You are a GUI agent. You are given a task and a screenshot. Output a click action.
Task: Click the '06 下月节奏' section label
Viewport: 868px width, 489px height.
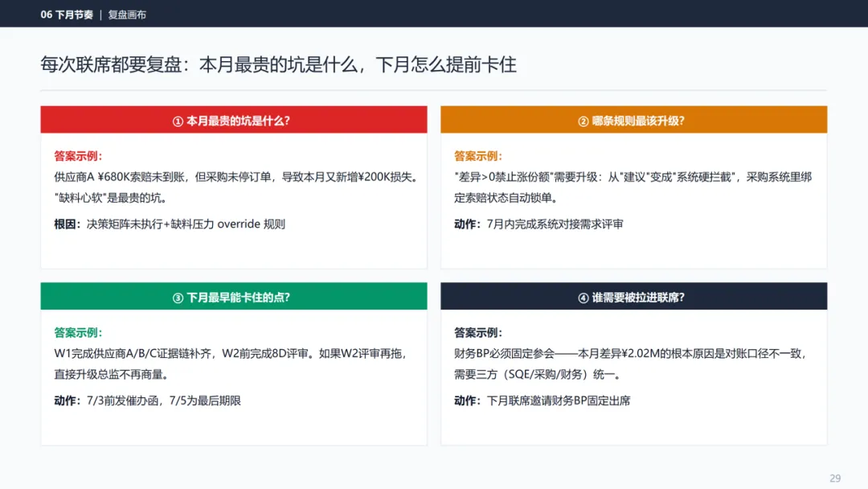click(67, 15)
